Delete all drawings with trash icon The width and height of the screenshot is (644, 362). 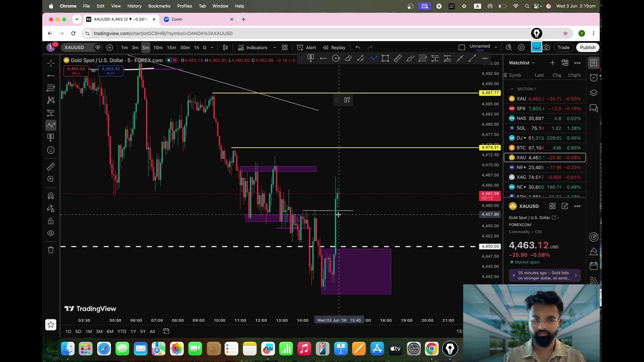pyautogui.click(x=51, y=250)
